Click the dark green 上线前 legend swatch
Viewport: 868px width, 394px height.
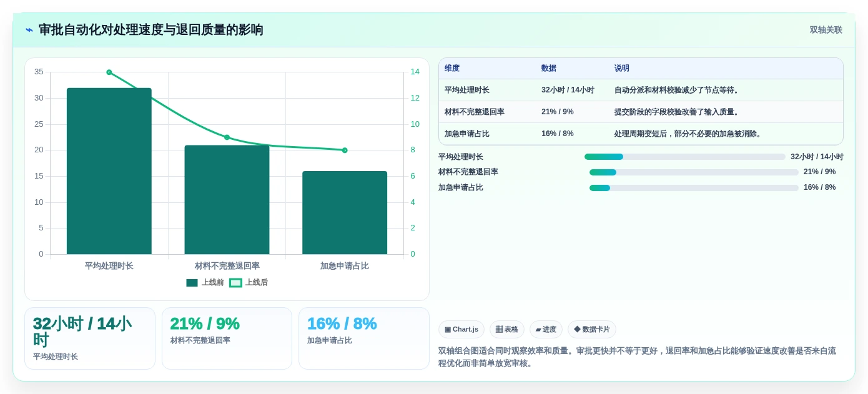[192, 283]
